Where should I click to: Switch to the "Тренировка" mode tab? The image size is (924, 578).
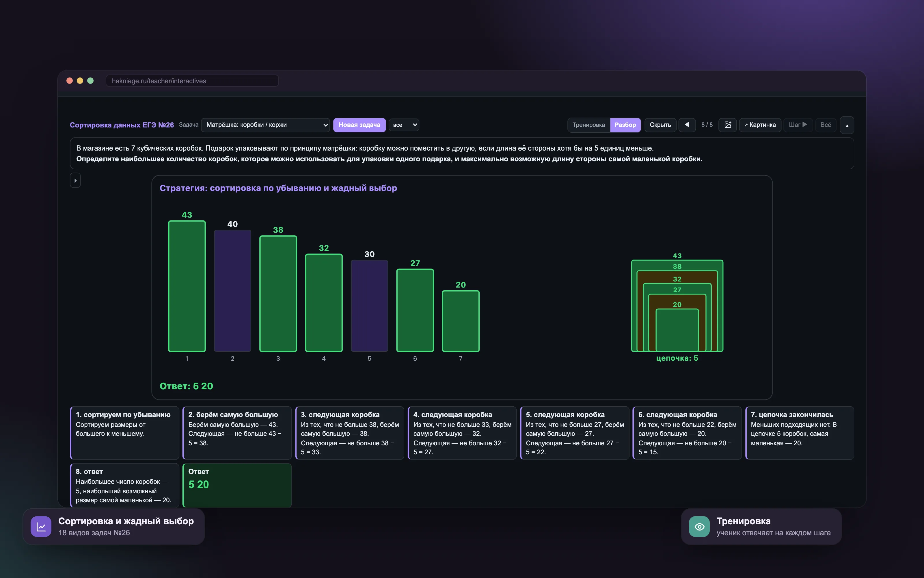[589, 125]
